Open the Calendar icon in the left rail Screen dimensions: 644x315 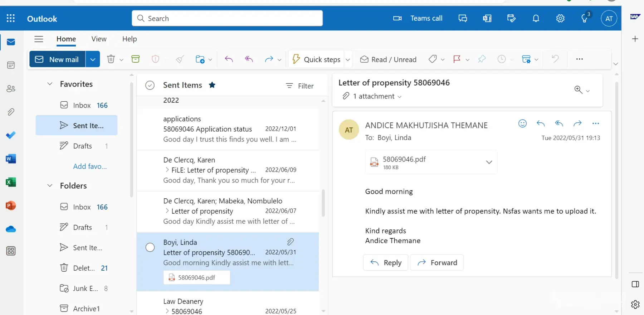(x=11, y=65)
